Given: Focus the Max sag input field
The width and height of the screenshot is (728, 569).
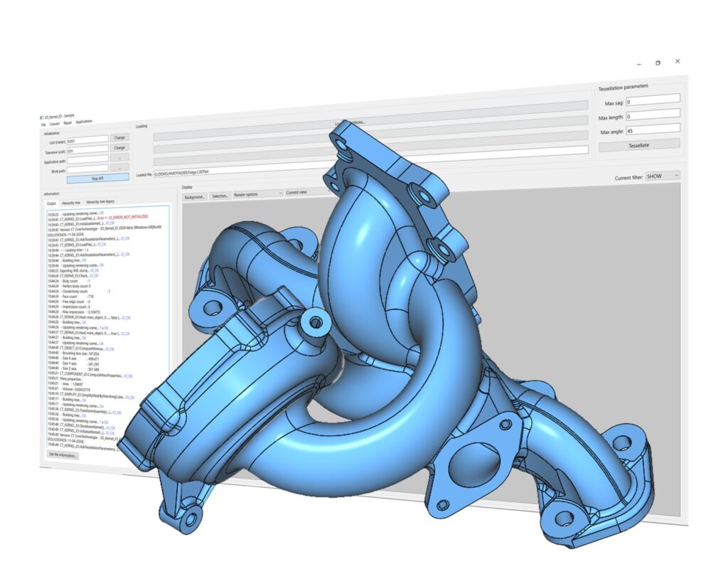Looking at the screenshot, I should point(653,100).
